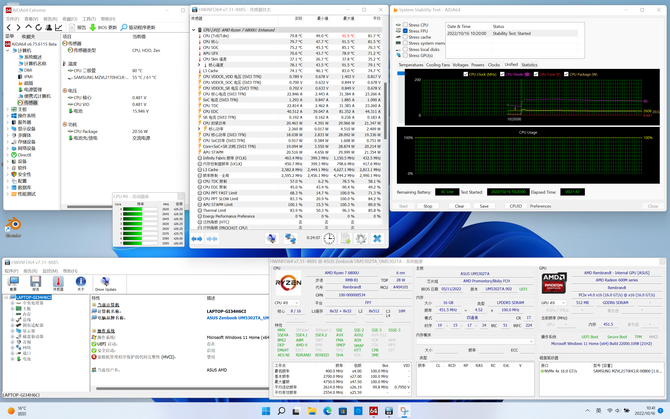Close sensors with blue X icon
This screenshot has width=670, height=419.
(x=377, y=238)
